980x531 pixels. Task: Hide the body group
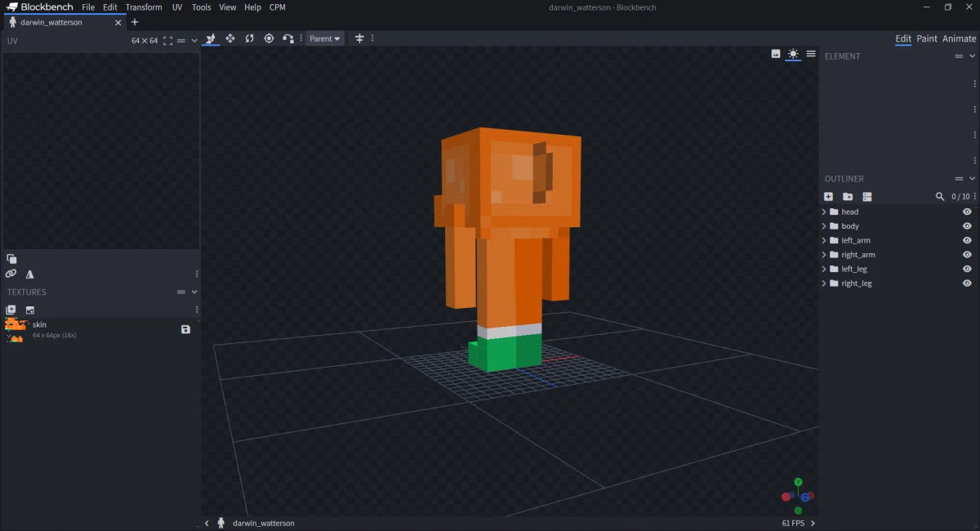point(967,226)
